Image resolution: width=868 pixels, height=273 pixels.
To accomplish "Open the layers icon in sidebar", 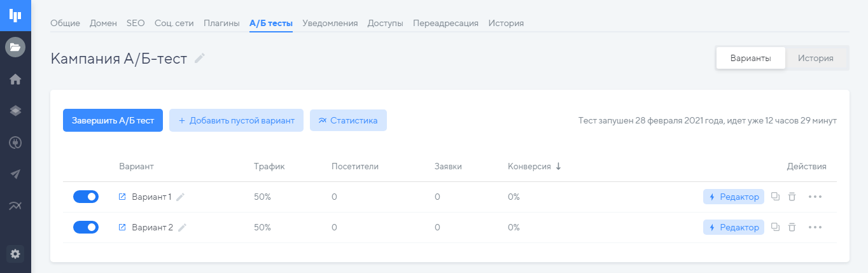I will 15,111.
